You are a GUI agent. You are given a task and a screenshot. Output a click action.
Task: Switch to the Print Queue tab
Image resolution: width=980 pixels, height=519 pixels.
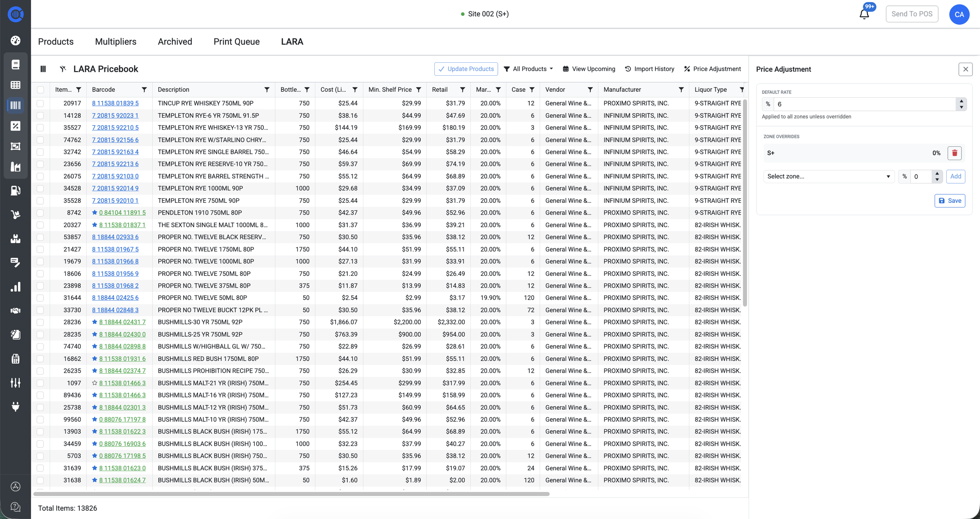coord(236,42)
